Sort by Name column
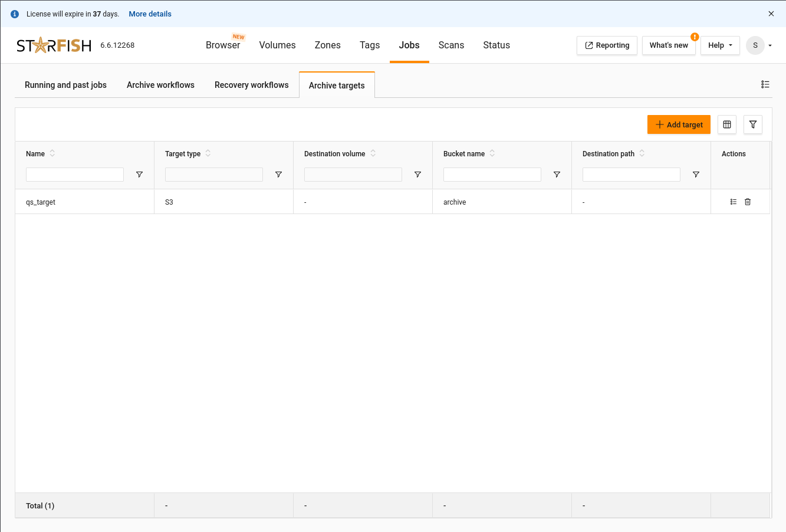This screenshot has width=786, height=532. tap(52, 153)
